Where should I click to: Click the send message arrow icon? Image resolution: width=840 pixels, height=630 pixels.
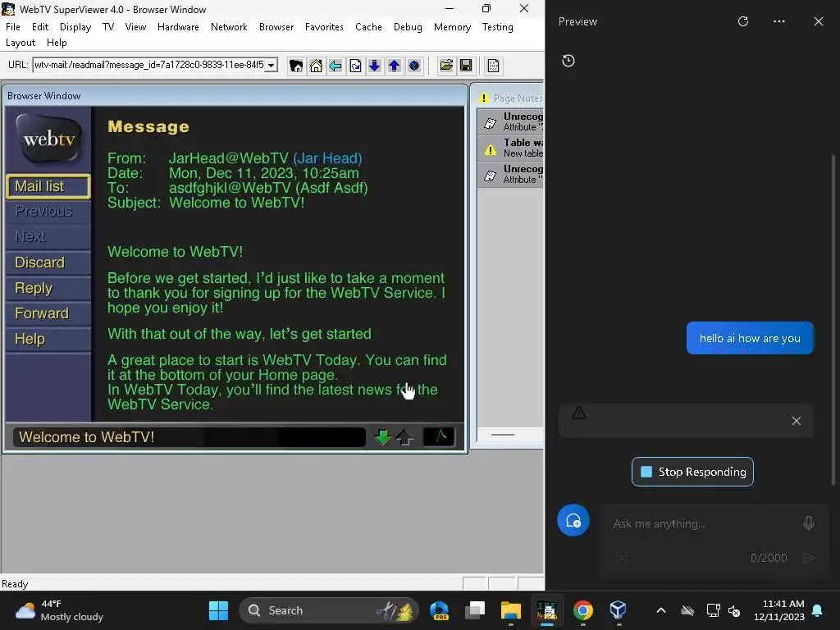click(809, 558)
